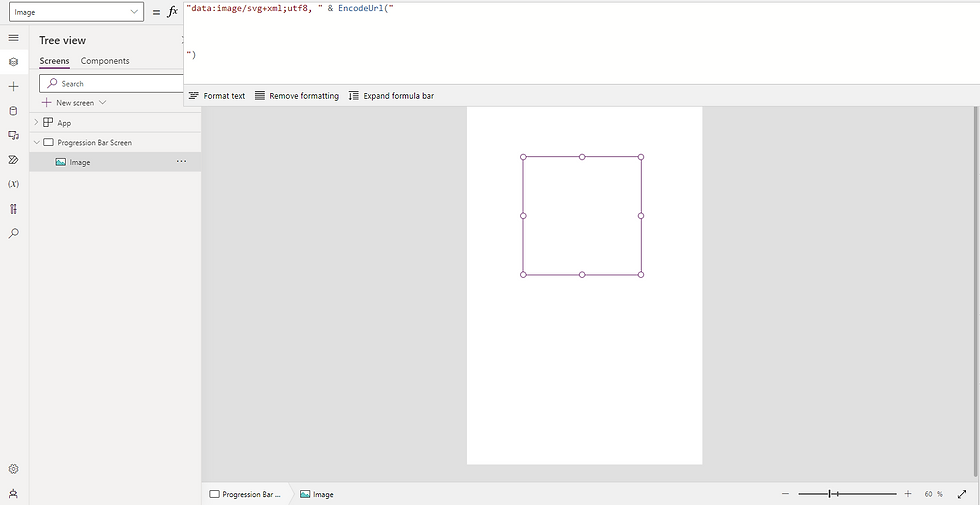
Task: Open the Power Automate flows icon
Action: pos(13,159)
